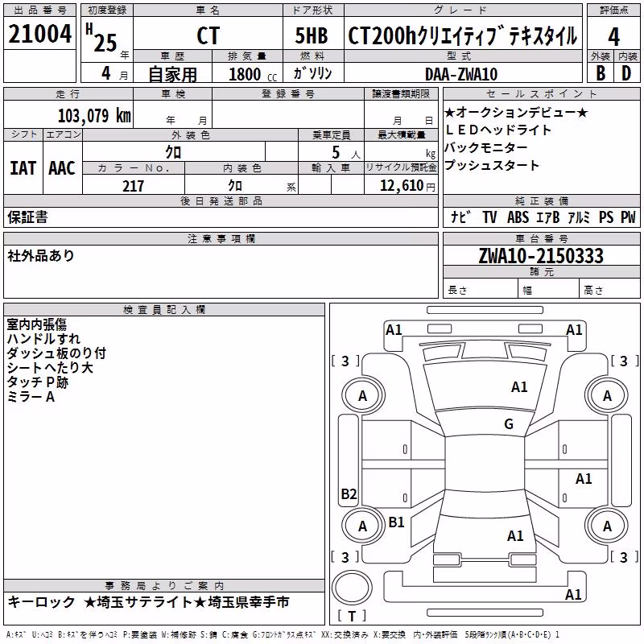Select the exterior color value クロ
The width and height of the screenshot is (644, 644).
(x=173, y=152)
